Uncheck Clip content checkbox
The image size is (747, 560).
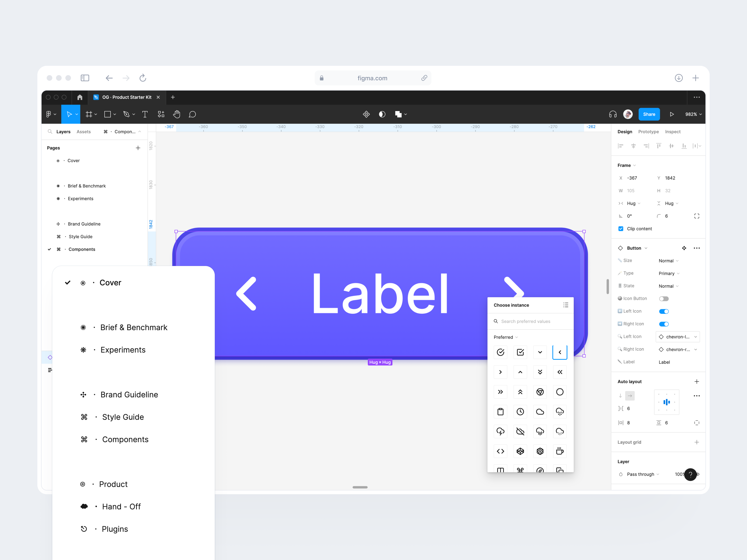621,229
